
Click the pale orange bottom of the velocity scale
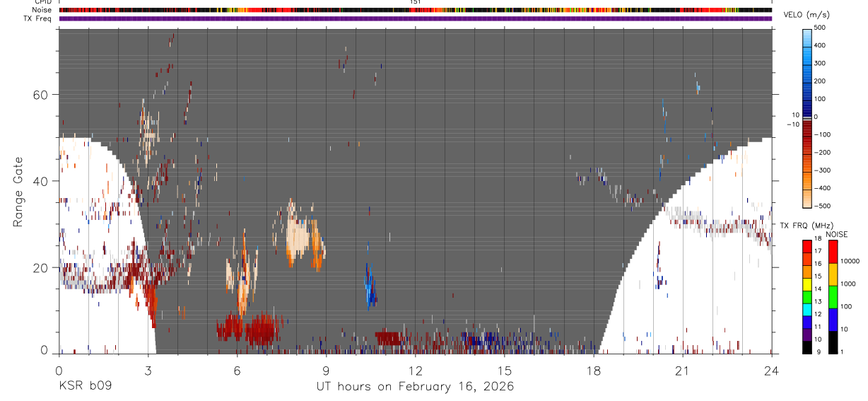pos(807,197)
